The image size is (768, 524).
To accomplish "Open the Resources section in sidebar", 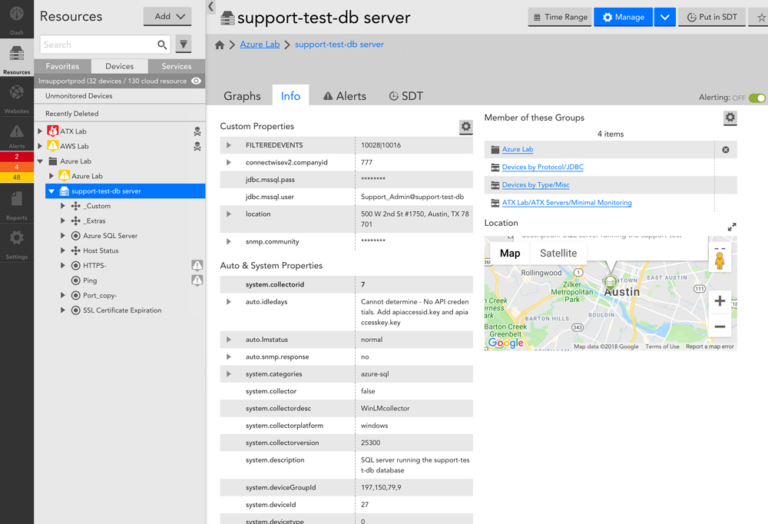I will [17, 58].
